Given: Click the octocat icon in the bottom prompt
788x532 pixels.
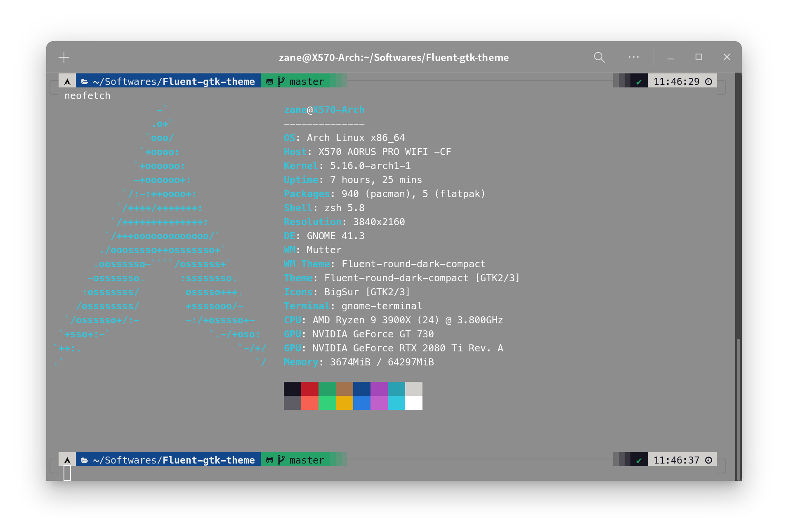Looking at the screenshot, I should coord(269,460).
